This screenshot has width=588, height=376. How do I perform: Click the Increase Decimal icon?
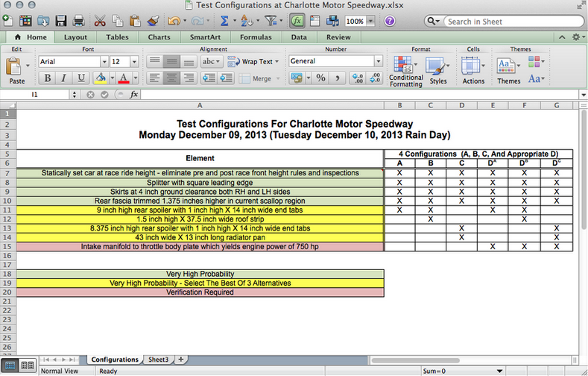(358, 78)
